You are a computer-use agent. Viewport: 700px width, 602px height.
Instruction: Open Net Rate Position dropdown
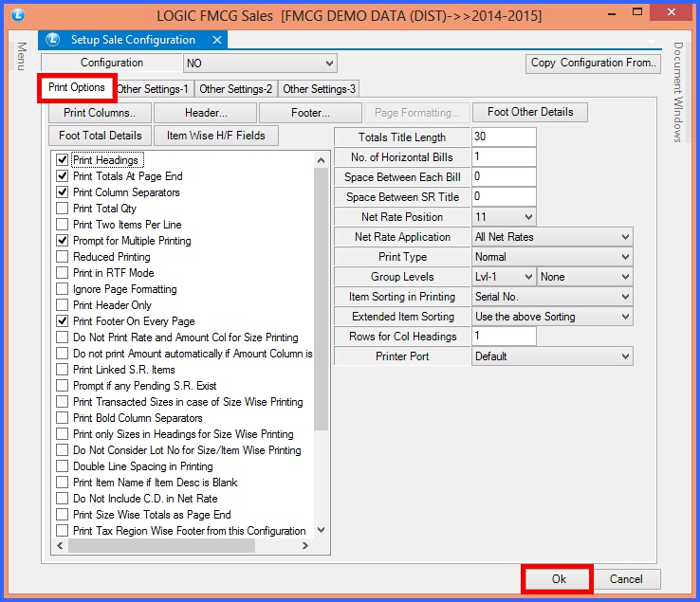tap(504, 217)
